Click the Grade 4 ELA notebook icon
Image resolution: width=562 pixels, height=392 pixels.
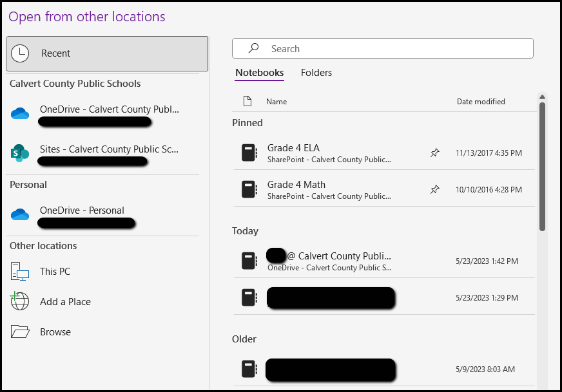tap(249, 153)
